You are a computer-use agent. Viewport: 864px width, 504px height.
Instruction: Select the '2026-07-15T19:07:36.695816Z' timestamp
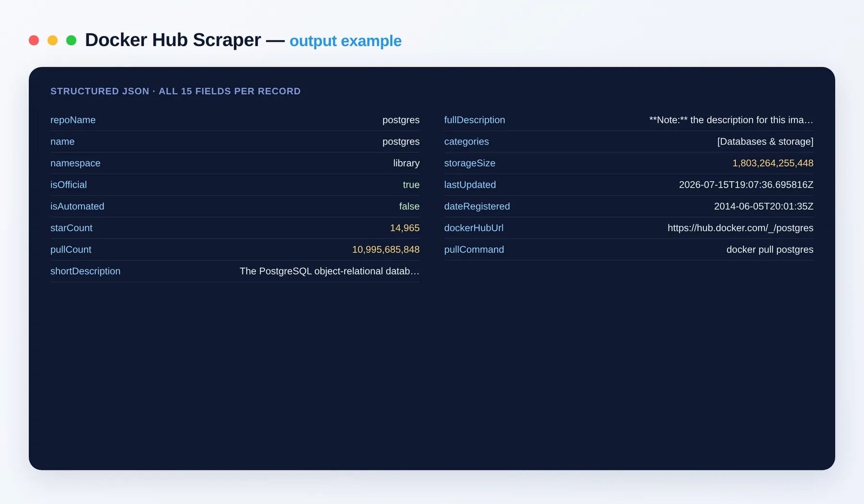click(x=746, y=185)
